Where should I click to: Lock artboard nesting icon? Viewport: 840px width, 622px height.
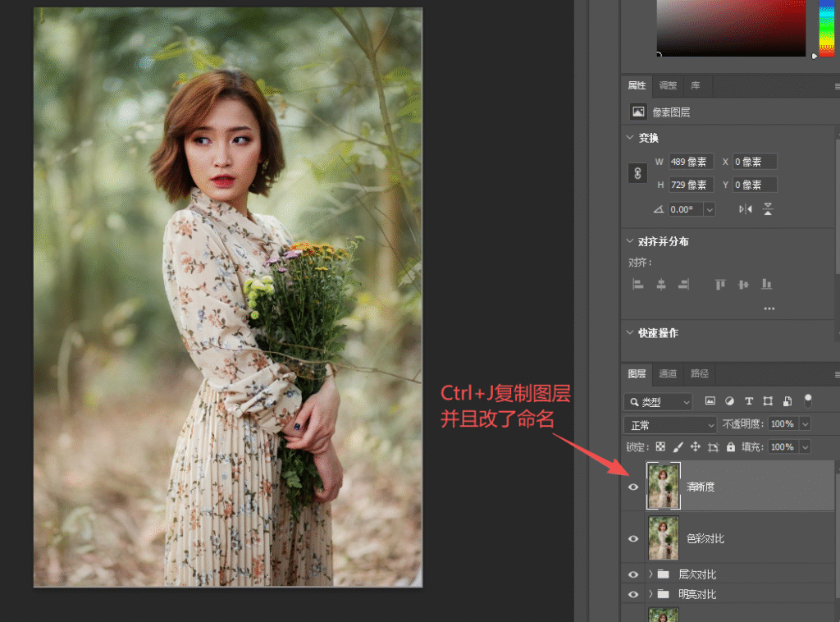pyautogui.click(x=713, y=447)
